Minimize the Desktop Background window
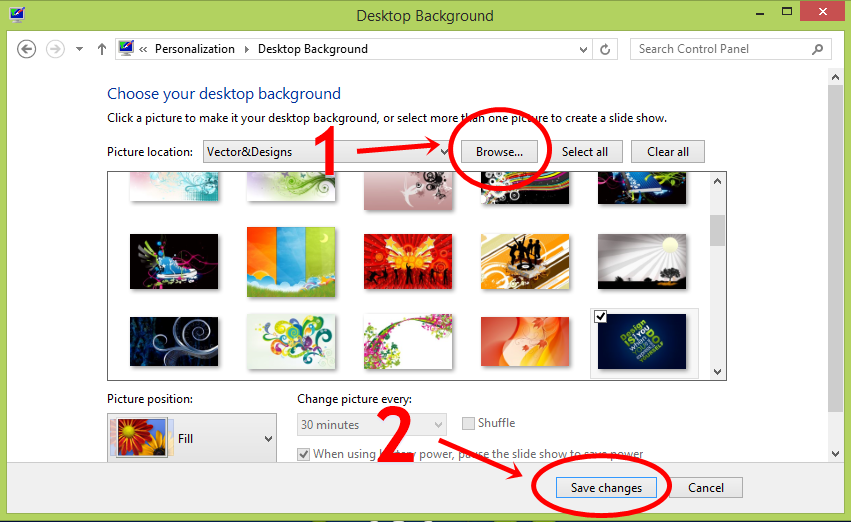 point(760,13)
